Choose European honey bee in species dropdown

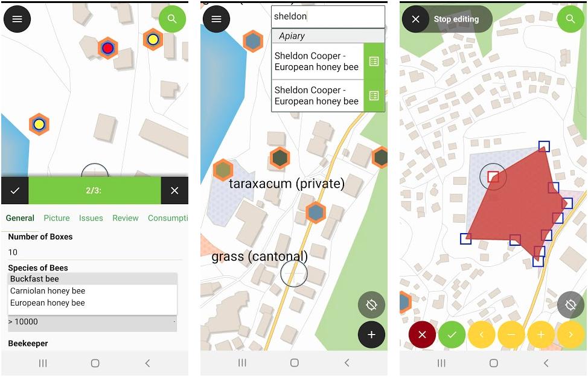tap(92, 303)
